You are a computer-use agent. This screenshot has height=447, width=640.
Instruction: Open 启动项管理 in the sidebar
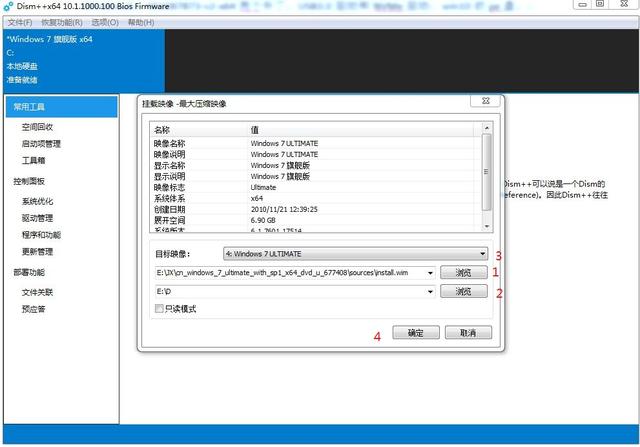point(41,144)
